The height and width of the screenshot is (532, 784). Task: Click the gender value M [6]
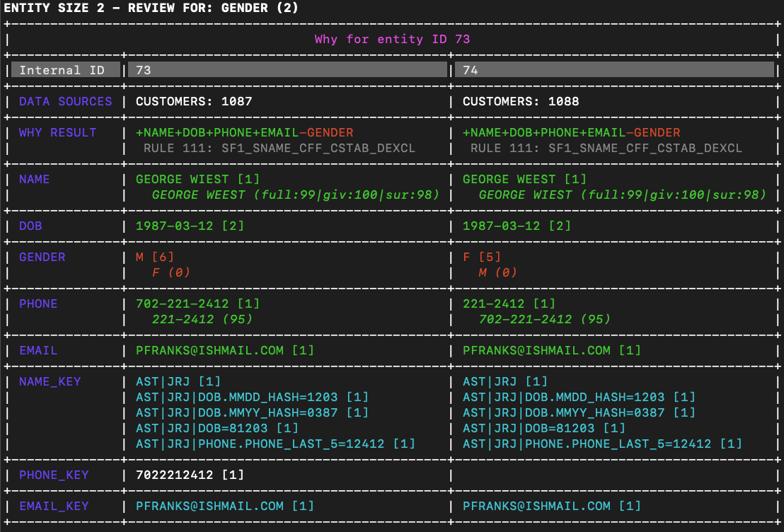(155, 257)
